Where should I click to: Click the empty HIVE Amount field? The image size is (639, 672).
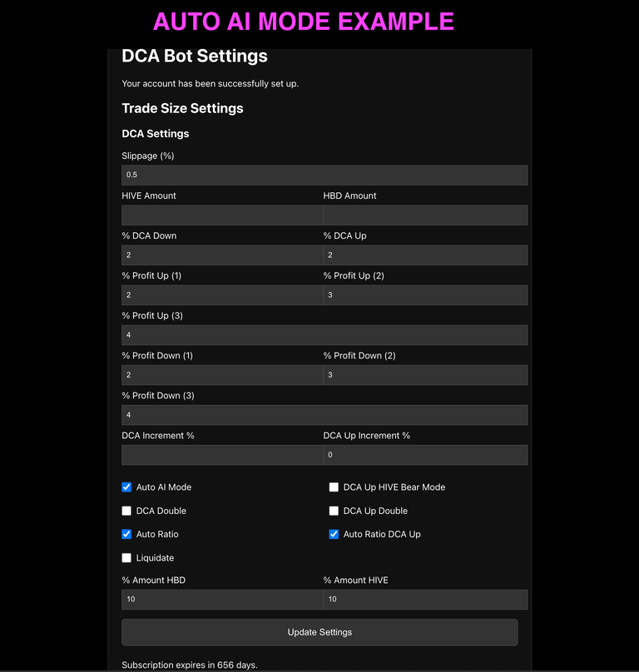click(x=222, y=215)
